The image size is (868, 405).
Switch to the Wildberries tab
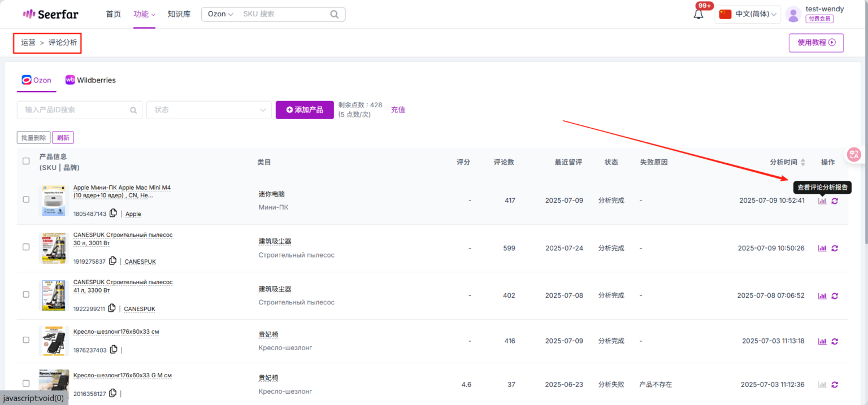tap(90, 80)
